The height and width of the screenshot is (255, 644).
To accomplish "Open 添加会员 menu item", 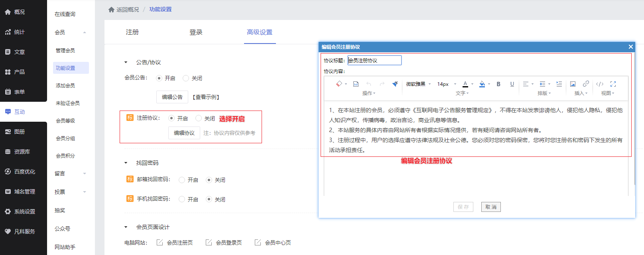I will click(x=65, y=85).
